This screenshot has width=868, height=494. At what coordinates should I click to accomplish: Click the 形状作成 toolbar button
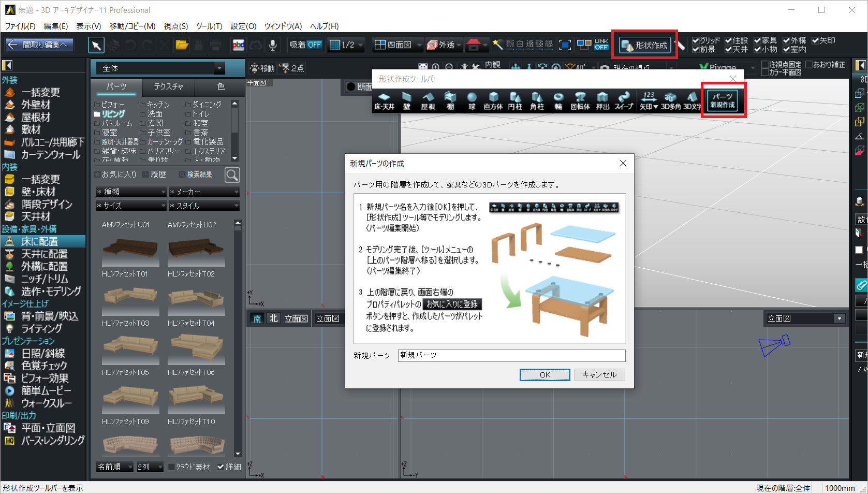tap(645, 45)
